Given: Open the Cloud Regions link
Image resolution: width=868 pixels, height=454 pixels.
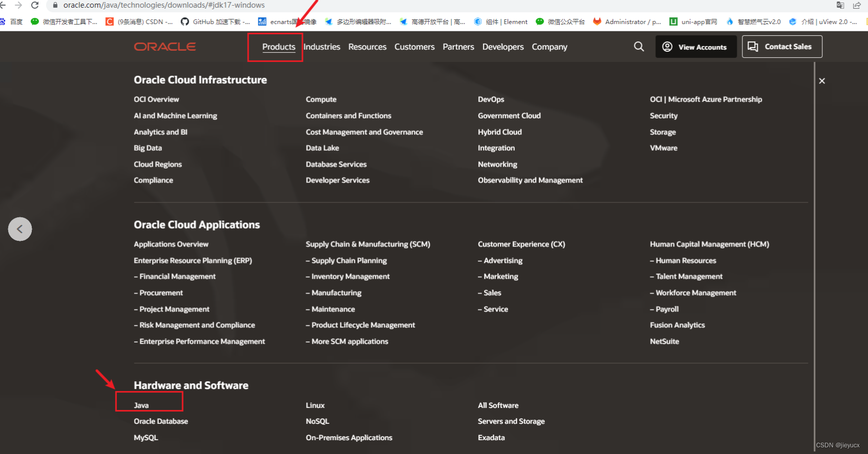Looking at the screenshot, I should coord(158,164).
